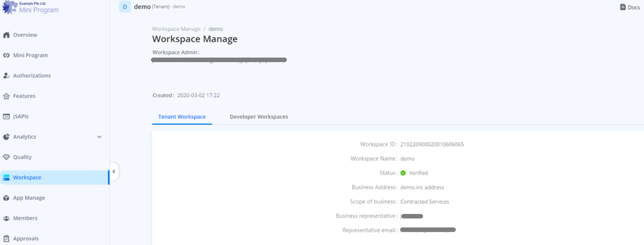Switch to Tenant Workspace tab
Viewport: 644px width, 245px height.
(x=182, y=117)
